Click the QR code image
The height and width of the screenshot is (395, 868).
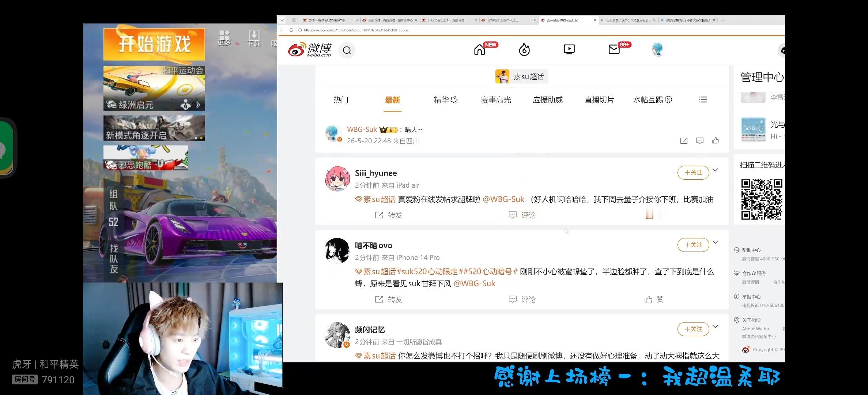[762, 199]
